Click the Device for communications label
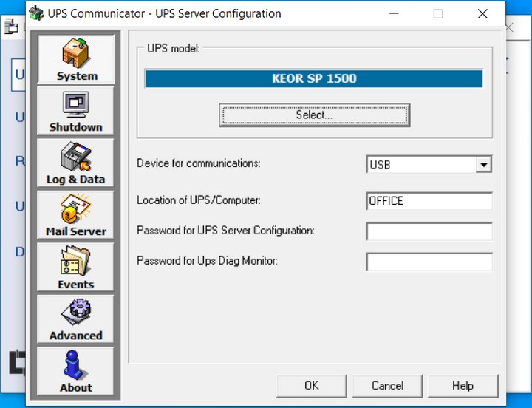Image resolution: width=532 pixels, height=408 pixels. [199, 163]
